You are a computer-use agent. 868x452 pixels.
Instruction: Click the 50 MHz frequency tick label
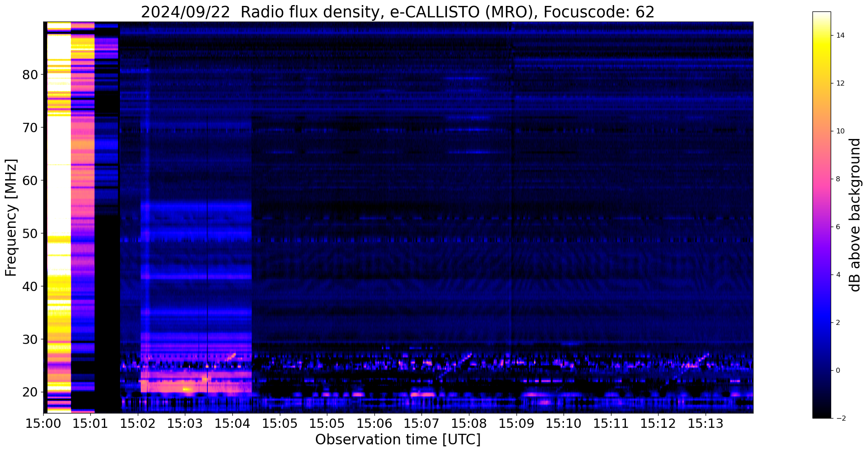coord(30,233)
